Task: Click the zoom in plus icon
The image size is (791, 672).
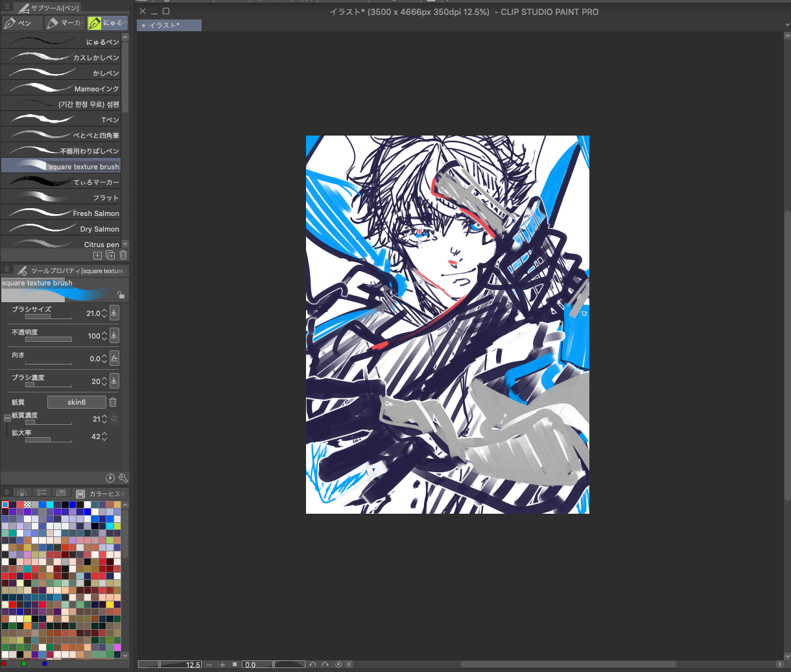Action: (222, 665)
